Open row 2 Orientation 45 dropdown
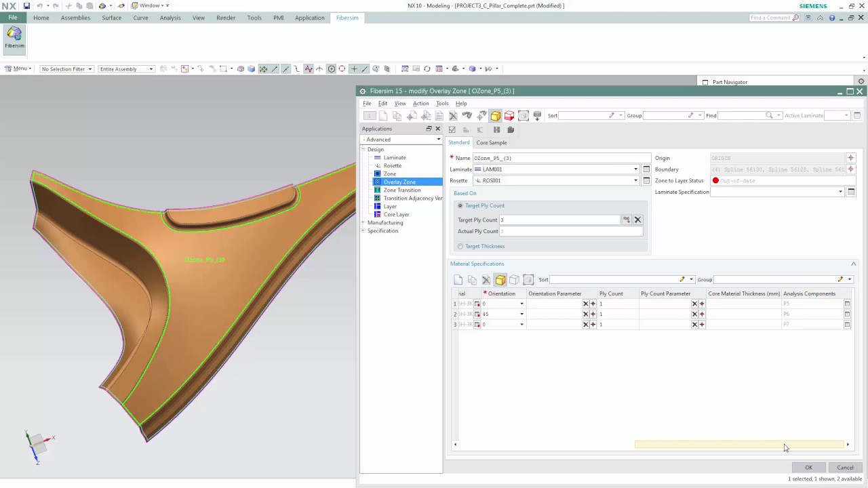 click(x=521, y=314)
